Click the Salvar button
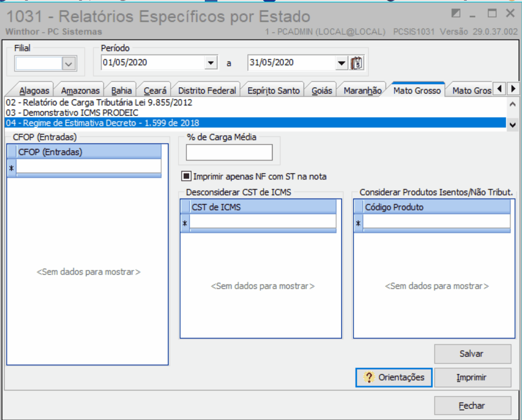The image size is (522, 420). pyautogui.click(x=473, y=354)
